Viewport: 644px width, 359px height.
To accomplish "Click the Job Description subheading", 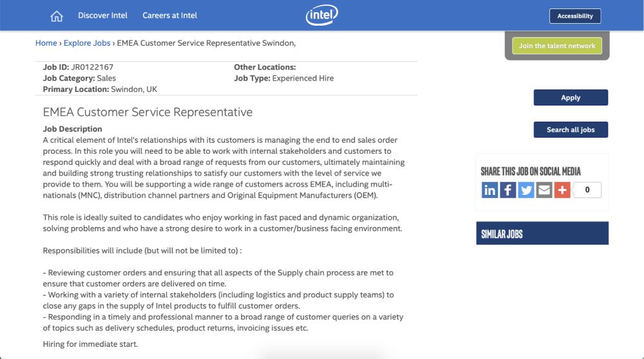I will [72, 129].
